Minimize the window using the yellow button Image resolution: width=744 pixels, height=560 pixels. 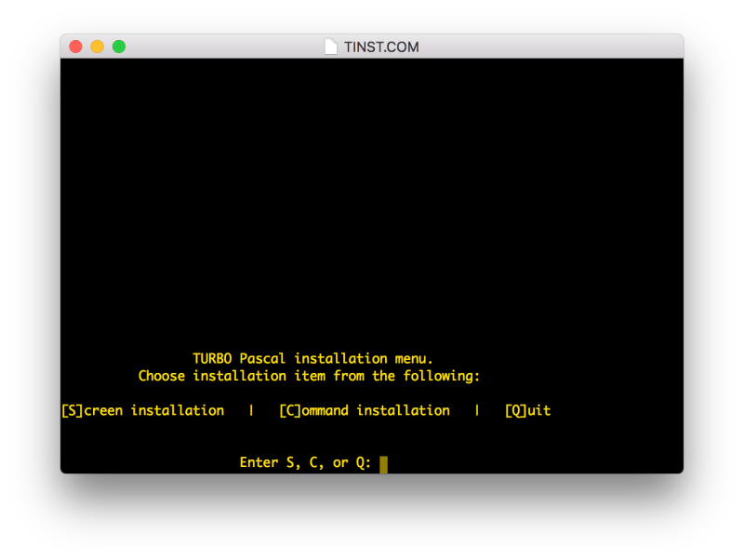point(98,47)
